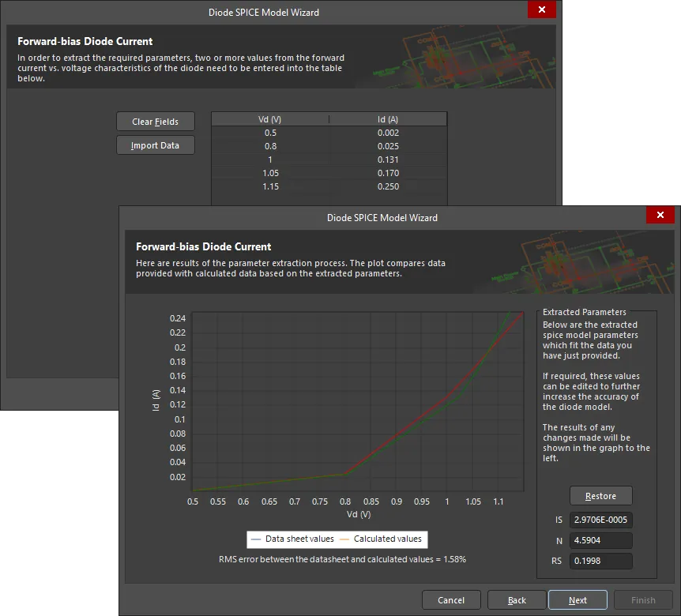Select the Id cell with value 0.002

(x=388, y=133)
